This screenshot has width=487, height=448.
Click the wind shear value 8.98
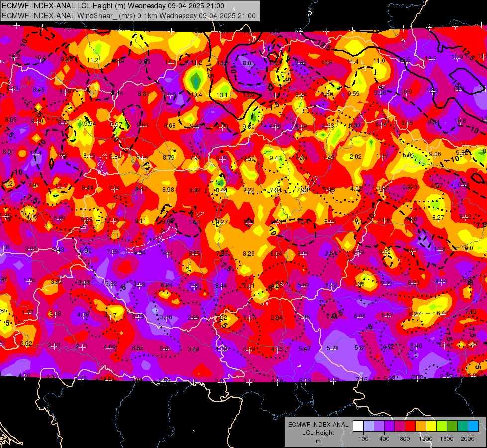168,189
